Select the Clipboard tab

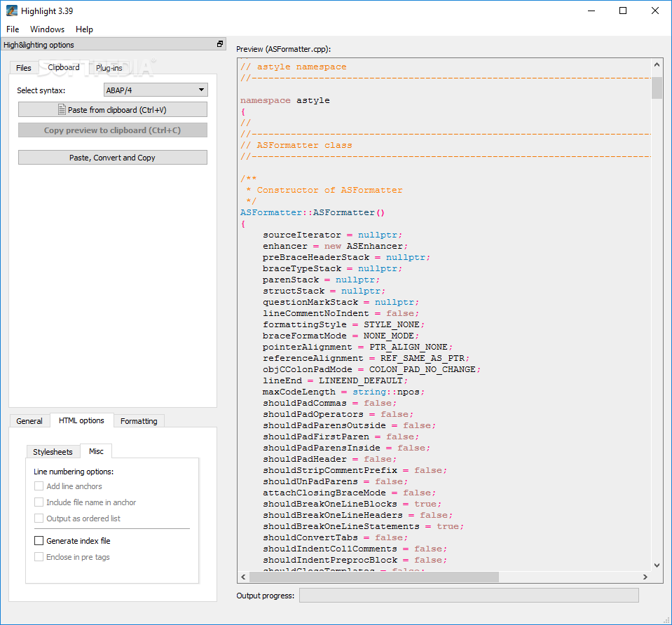[x=64, y=67]
